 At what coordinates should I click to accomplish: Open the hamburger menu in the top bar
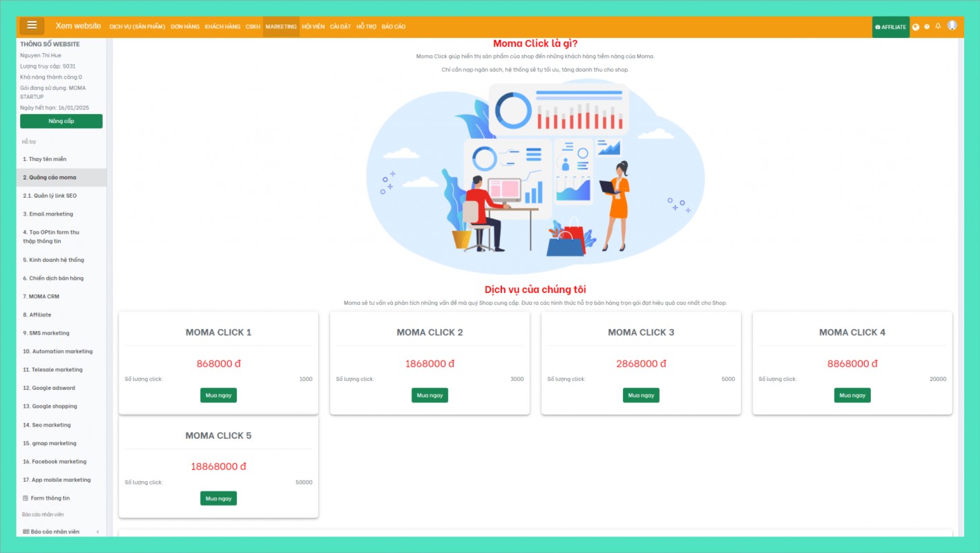tap(32, 26)
